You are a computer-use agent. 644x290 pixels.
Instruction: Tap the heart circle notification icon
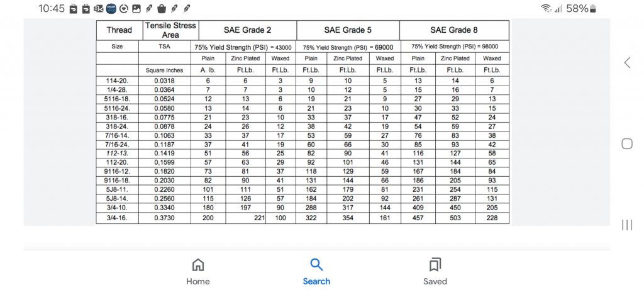point(124,9)
